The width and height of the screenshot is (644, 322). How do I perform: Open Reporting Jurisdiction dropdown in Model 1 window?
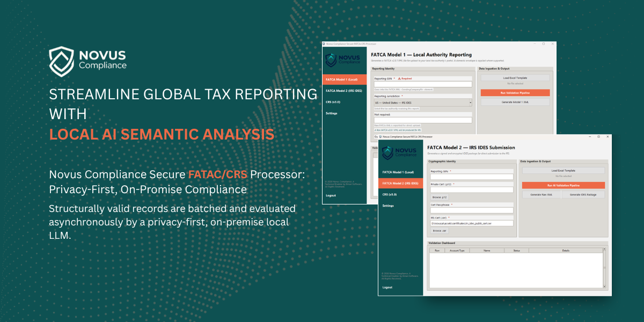(x=423, y=103)
